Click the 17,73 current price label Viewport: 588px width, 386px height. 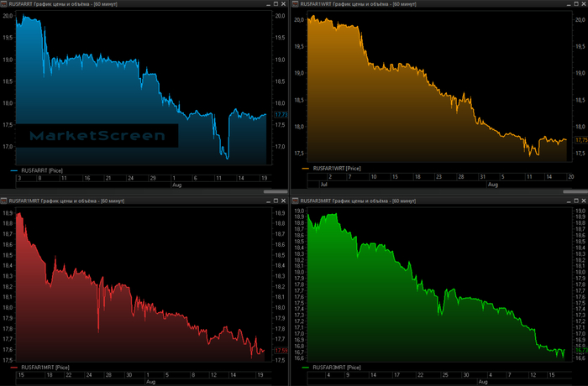click(281, 114)
